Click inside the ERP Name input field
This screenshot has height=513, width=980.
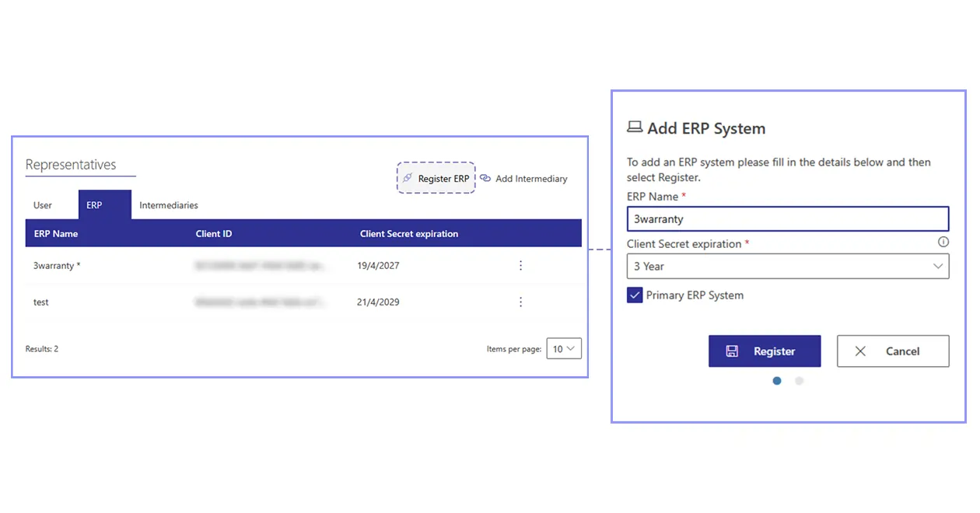pos(787,218)
